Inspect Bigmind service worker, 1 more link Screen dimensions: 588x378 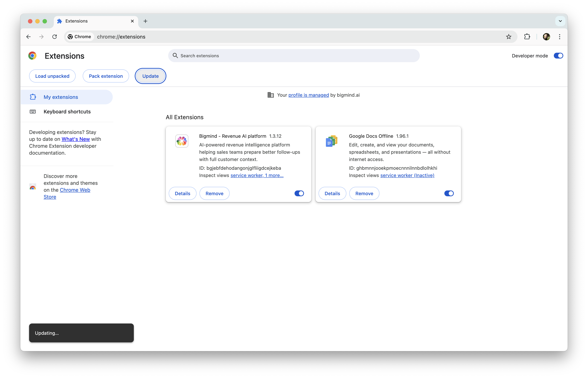point(257,175)
